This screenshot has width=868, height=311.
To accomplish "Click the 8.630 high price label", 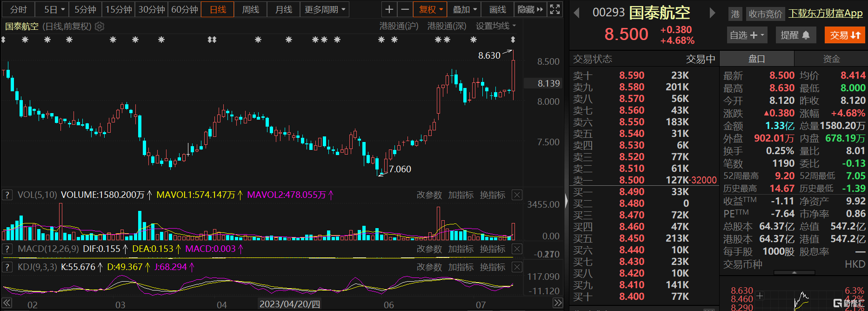I will [x=489, y=55].
